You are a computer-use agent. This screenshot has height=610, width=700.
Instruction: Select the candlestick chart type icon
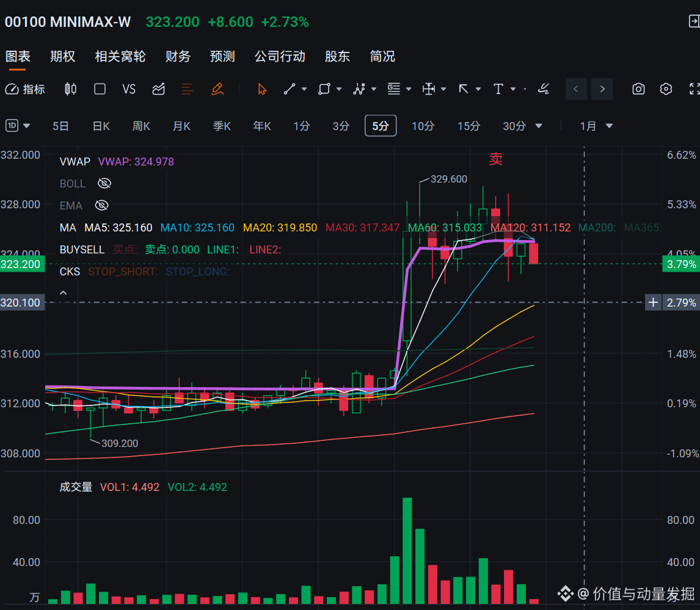click(70, 89)
